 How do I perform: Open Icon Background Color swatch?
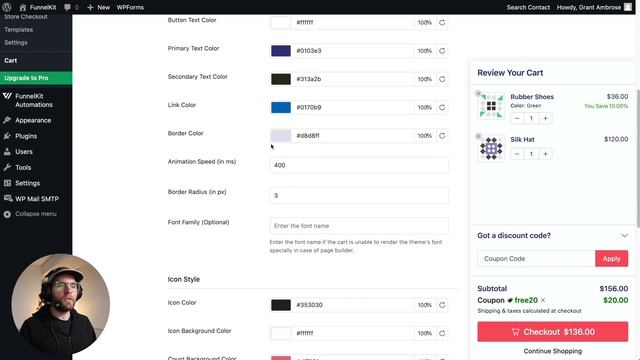[281, 333]
